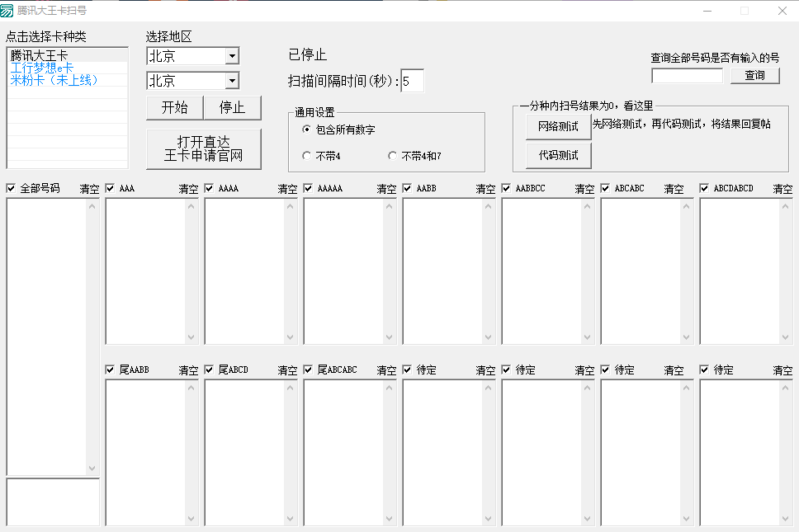Click the number query input field
This screenshot has width=799, height=532.
[688, 76]
